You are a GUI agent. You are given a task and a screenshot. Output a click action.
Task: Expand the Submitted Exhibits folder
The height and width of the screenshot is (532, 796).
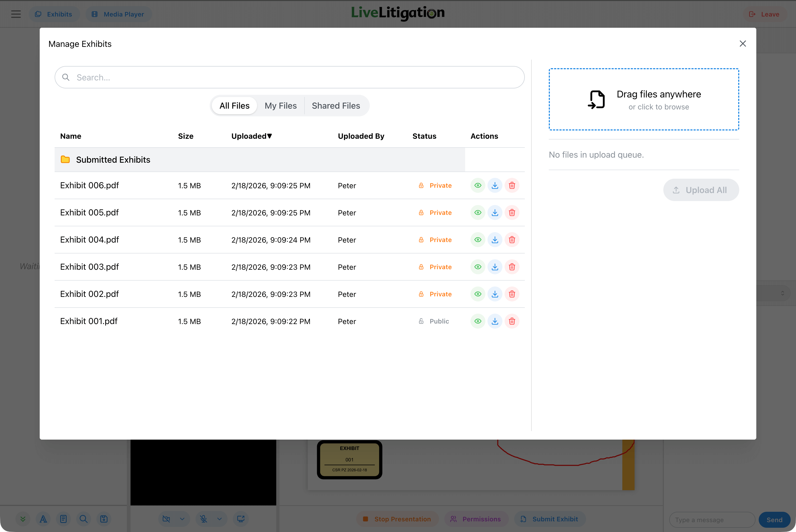point(113,159)
